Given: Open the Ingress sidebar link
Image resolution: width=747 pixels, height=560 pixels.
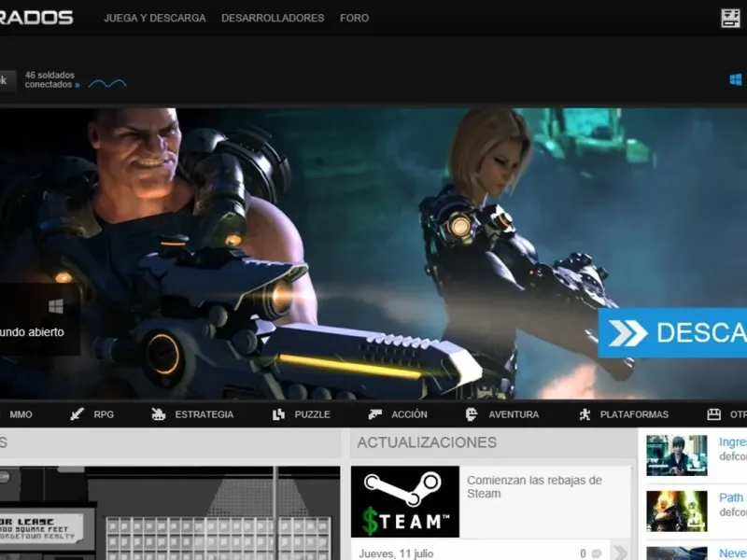Looking at the screenshot, I should click(733, 441).
